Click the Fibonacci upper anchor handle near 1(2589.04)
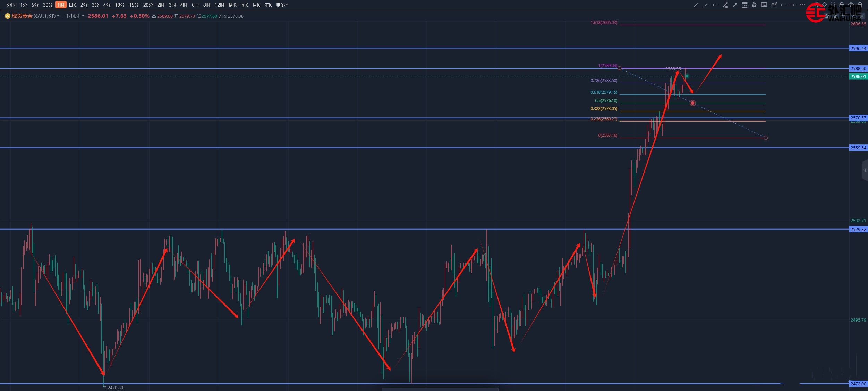Screen dimensions: 868x391 (620, 68)
